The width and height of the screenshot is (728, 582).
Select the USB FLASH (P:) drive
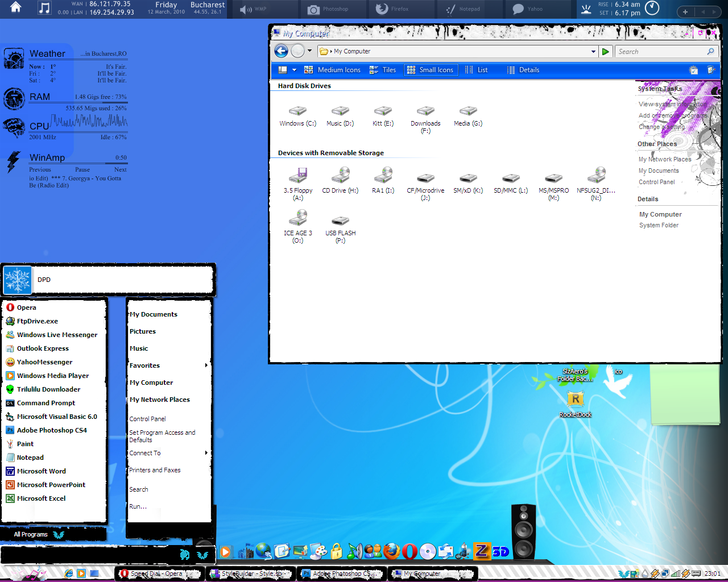click(x=340, y=229)
